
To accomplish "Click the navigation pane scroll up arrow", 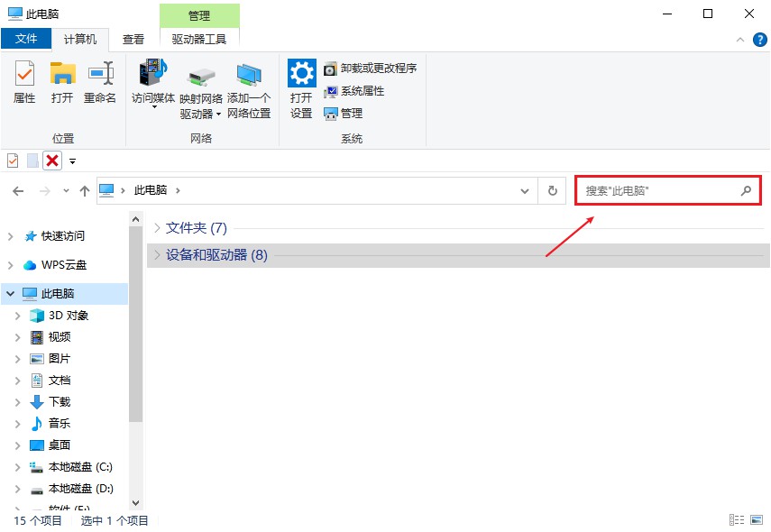I will coord(136,219).
